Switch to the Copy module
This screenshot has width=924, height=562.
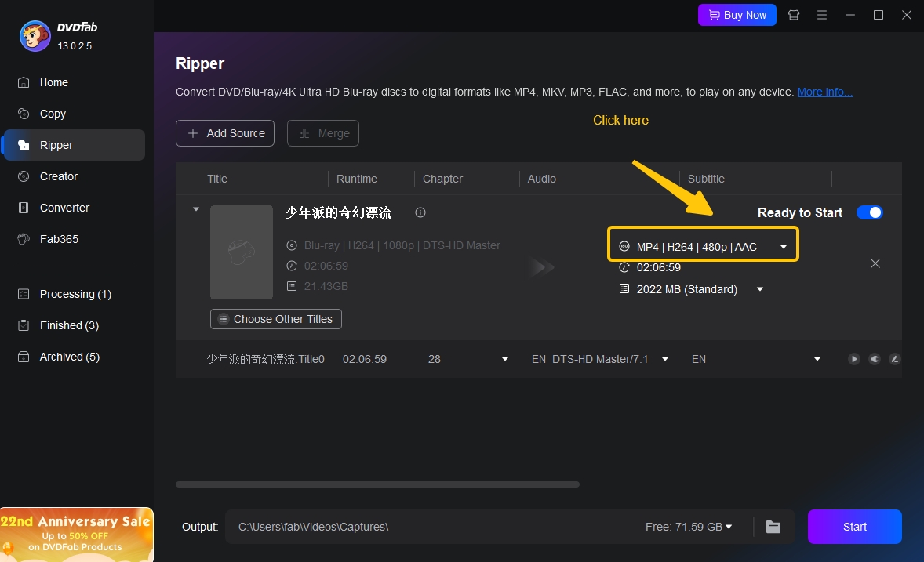52,114
